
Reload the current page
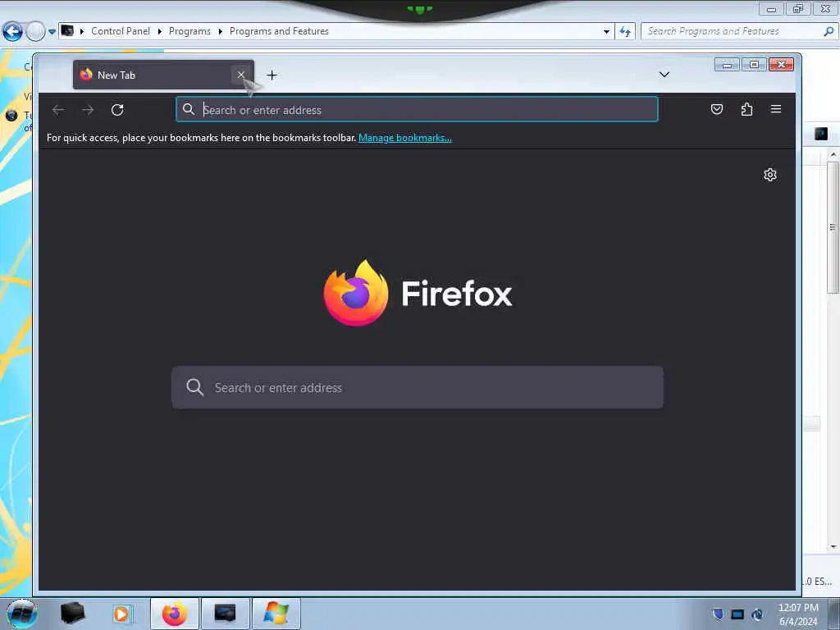tap(117, 110)
